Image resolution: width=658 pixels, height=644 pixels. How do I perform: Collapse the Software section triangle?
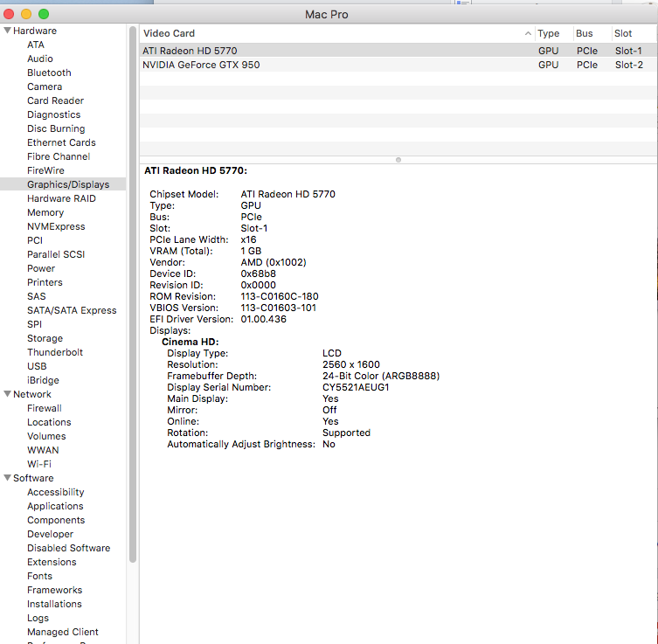[7, 478]
